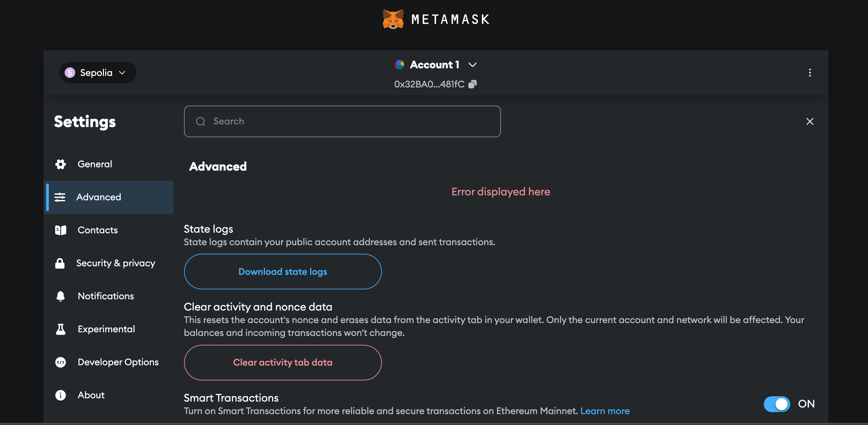Select the Advanced settings tab
The image size is (868, 425).
coord(108,197)
